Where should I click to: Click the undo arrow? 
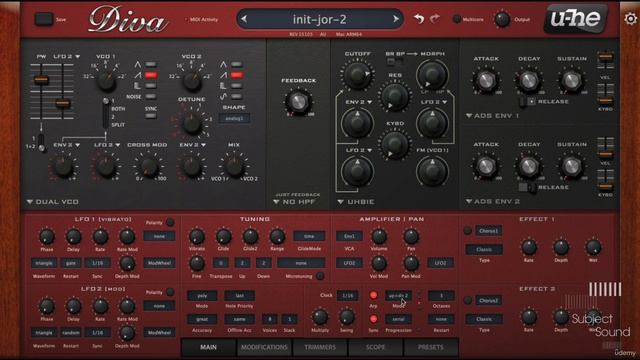[418, 19]
